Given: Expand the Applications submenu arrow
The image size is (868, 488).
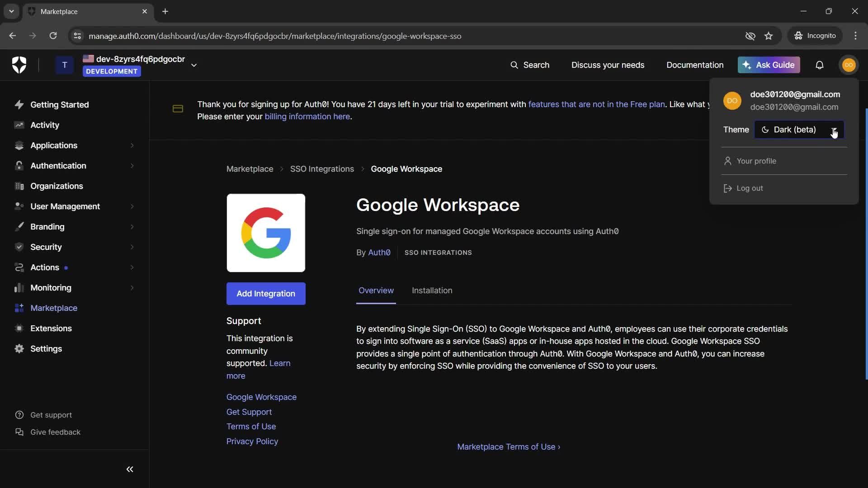Looking at the screenshot, I should point(132,145).
